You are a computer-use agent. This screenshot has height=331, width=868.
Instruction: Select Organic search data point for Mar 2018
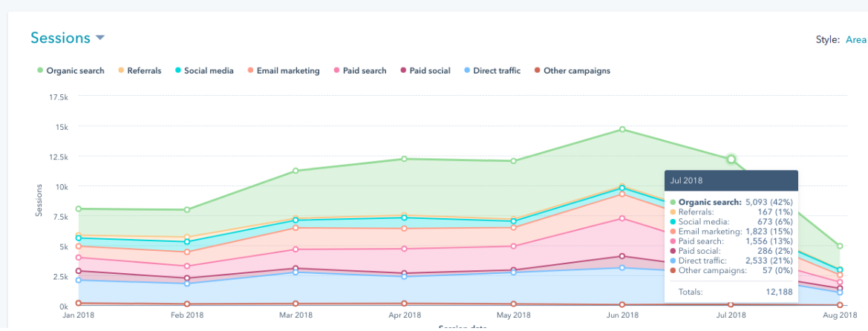tap(296, 171)
